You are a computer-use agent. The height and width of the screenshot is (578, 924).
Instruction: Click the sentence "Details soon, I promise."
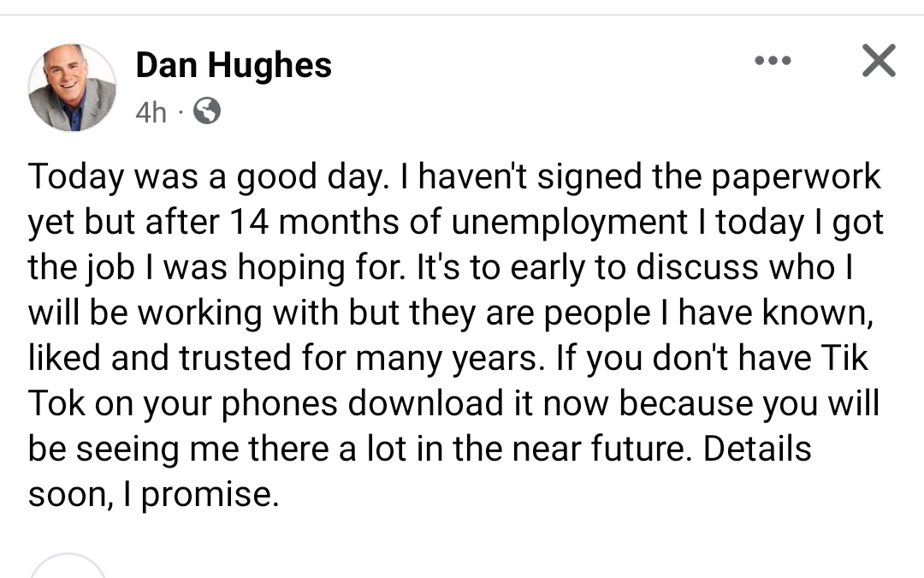419,471
